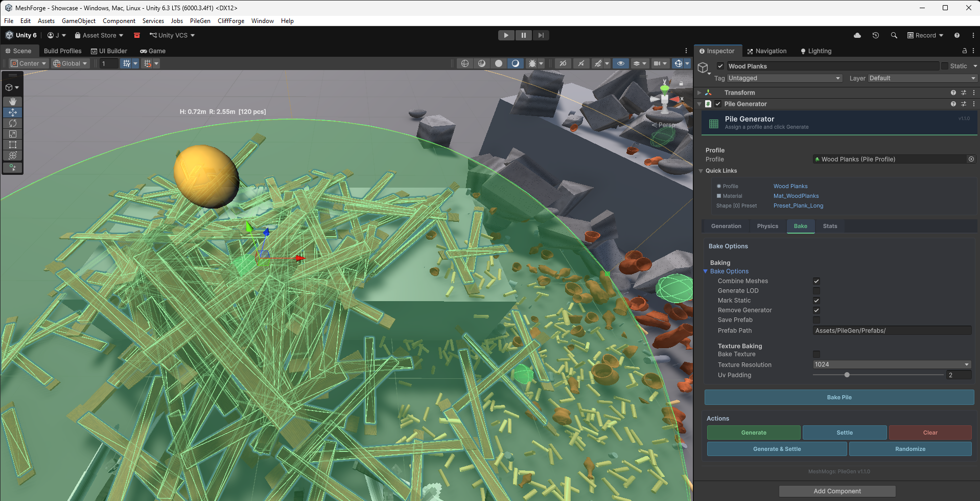Open the Unity version control history icon
The height and width of the screenshot is (501, 980).
pyautogui.click(x=876, y=35)
